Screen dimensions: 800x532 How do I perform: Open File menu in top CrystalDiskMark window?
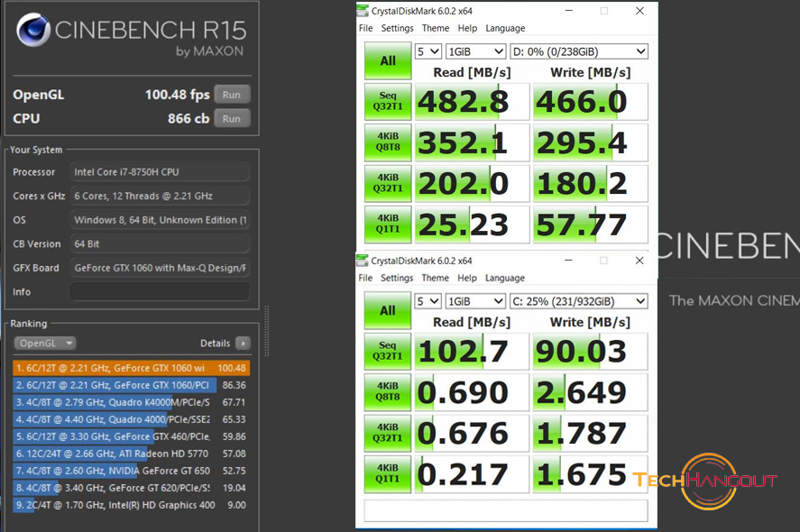click(x=366, y=28)
